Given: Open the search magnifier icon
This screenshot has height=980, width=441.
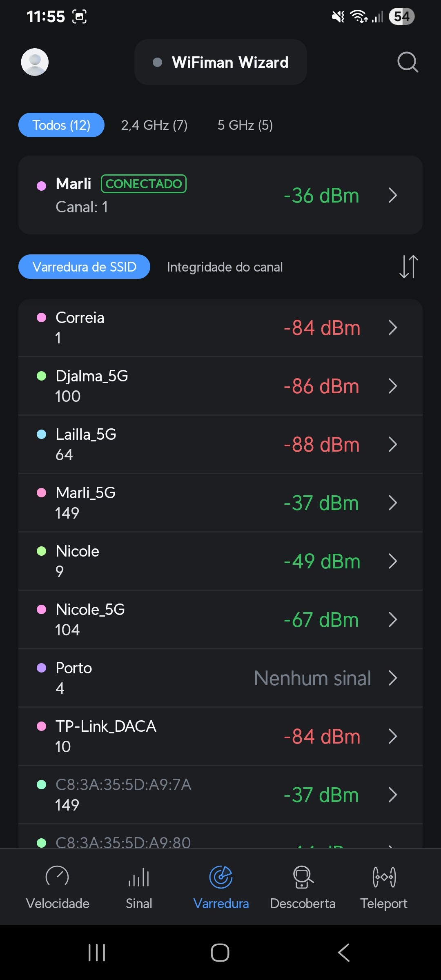Looking at the screenshot, I should point(408,62).
